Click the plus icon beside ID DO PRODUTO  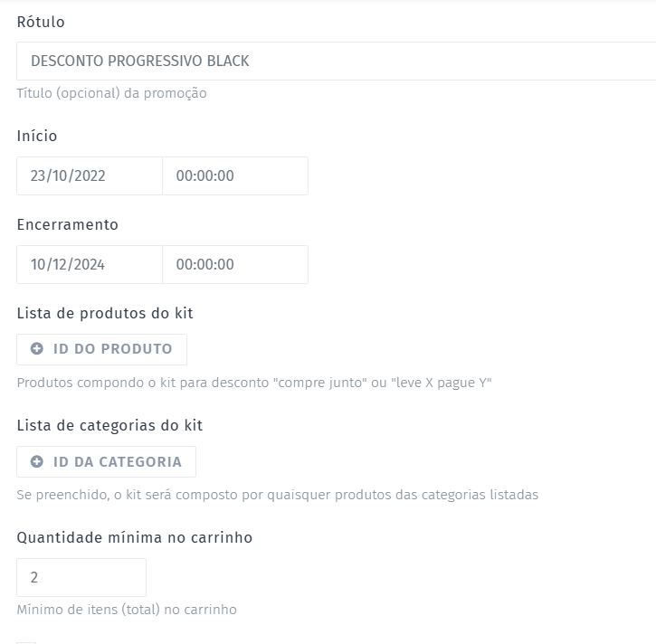pos(37,349)
